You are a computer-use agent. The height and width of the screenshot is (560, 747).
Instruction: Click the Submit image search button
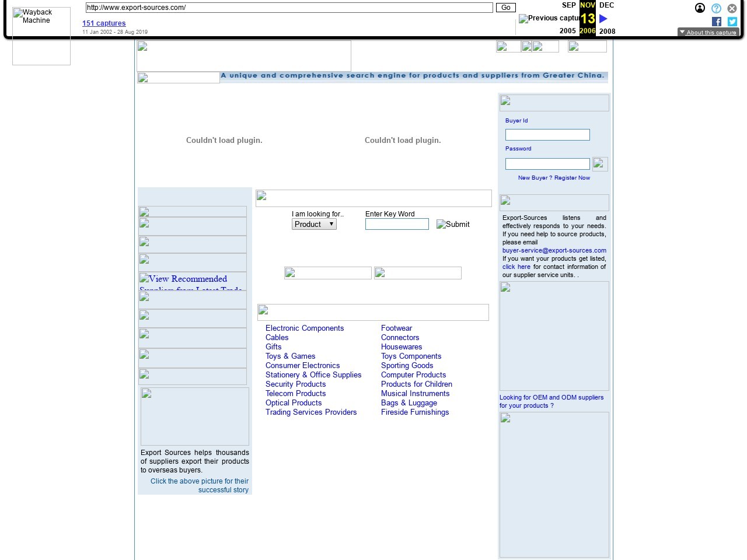click(453, 225)
